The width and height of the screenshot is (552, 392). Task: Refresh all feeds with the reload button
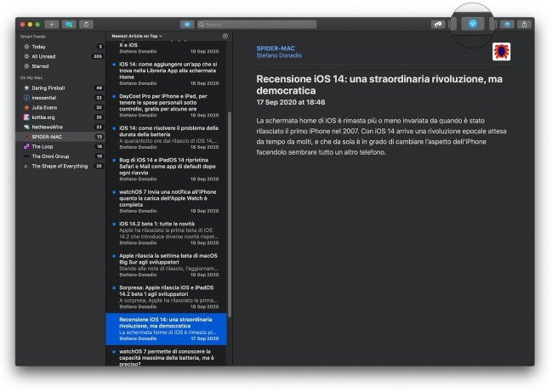coord(86,25)
